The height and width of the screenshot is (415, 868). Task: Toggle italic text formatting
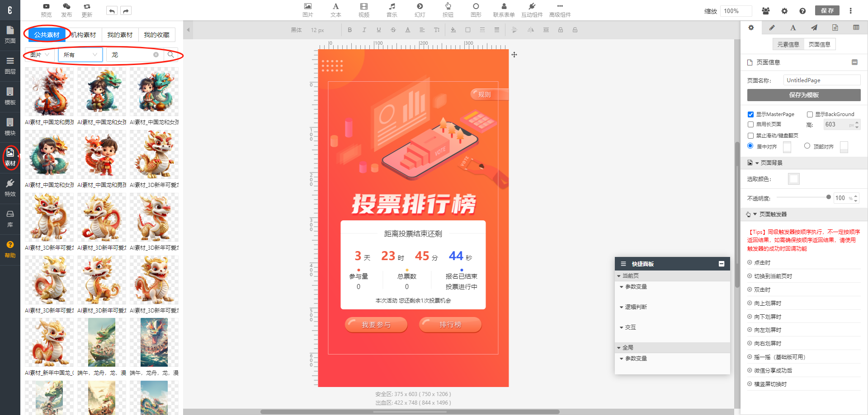pos(364,30)
